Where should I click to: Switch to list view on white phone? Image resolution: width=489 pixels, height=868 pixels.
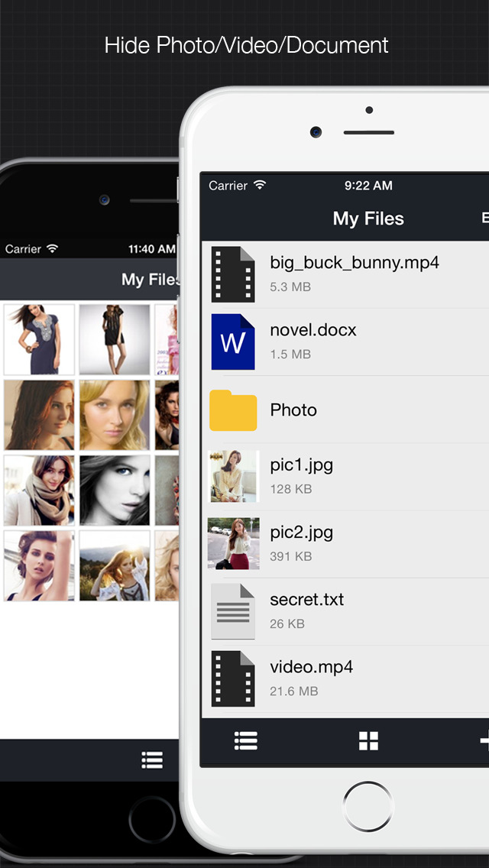pyautogui.click(x=245, y=740)
